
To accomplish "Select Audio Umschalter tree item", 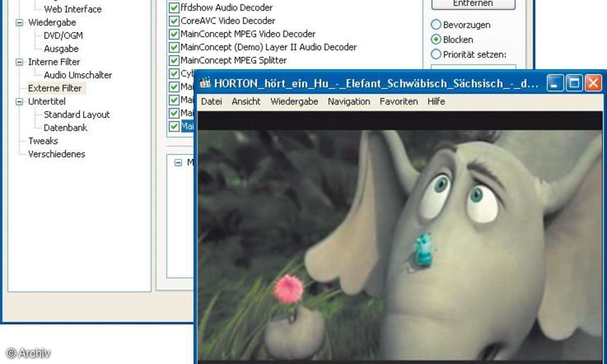I will click(78, 75).
